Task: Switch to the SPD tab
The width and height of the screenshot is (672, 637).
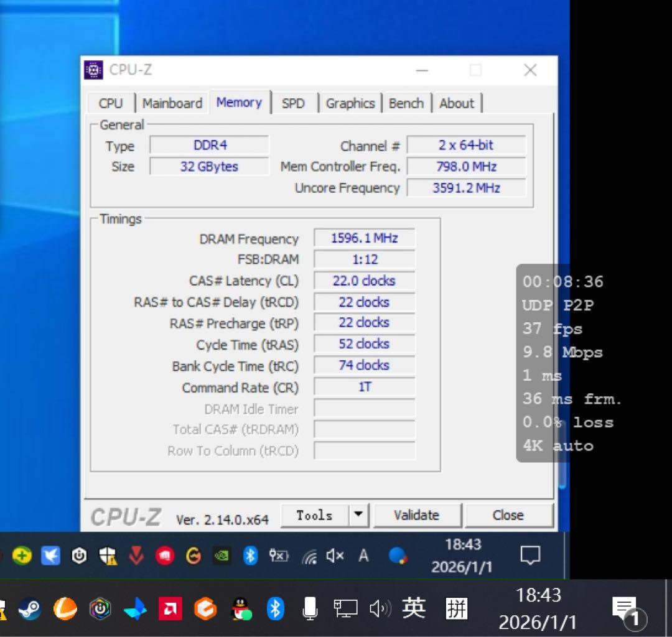Action: [x=294, y=103]
